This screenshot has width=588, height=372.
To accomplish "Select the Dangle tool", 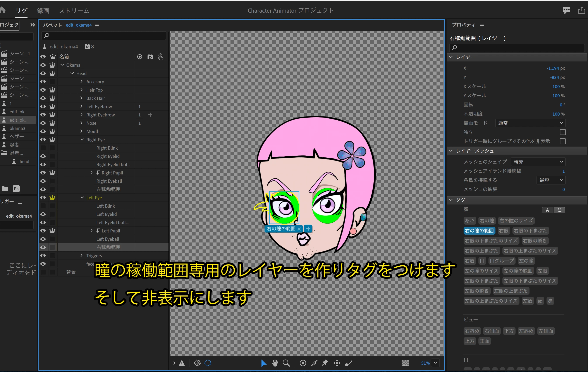I will click(348, 363).
